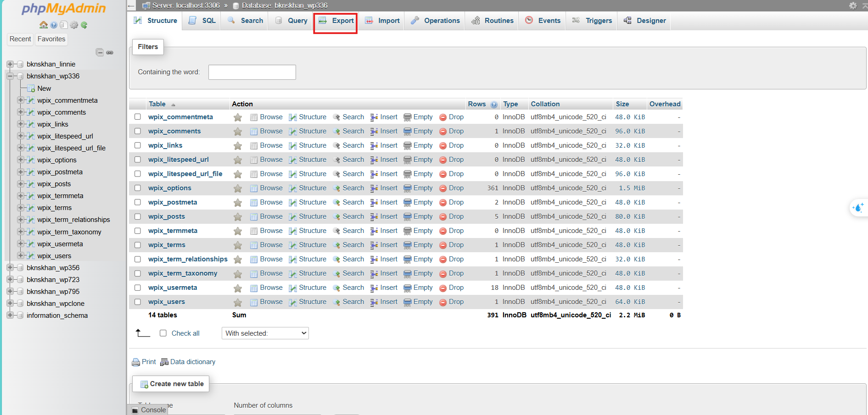Focus the Containing the word filter field
Screen dimensions: 868x415
[252, 72]
